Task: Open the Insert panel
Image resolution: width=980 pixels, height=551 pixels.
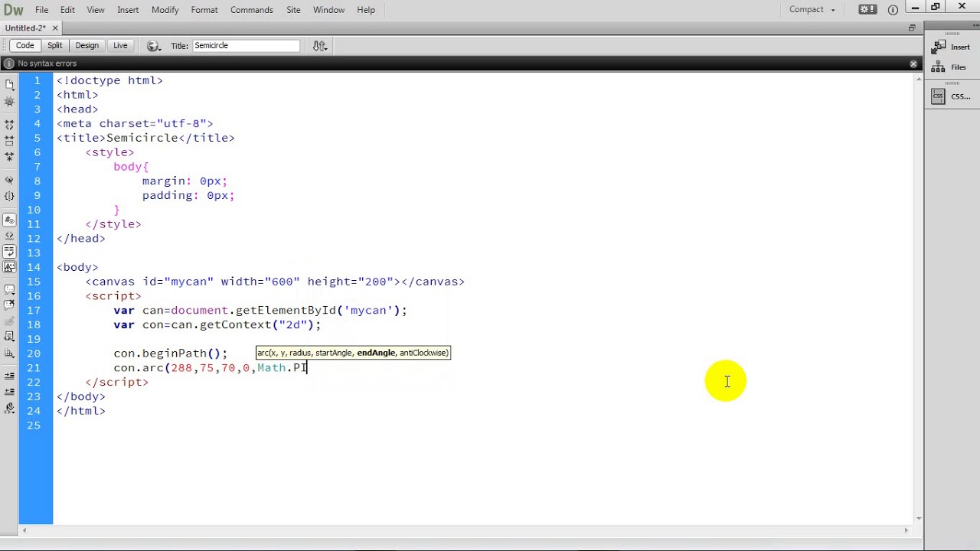Action: click(x=952, y=47)
